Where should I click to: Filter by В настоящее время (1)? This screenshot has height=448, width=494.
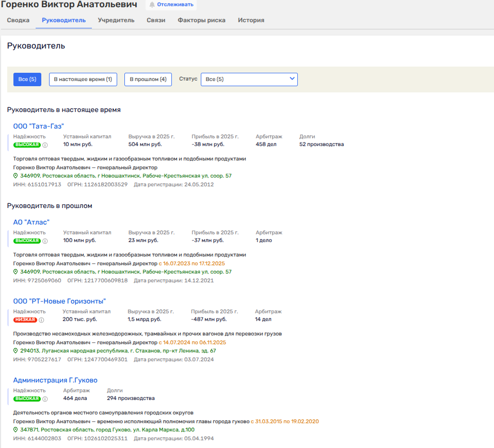[83, 79]
